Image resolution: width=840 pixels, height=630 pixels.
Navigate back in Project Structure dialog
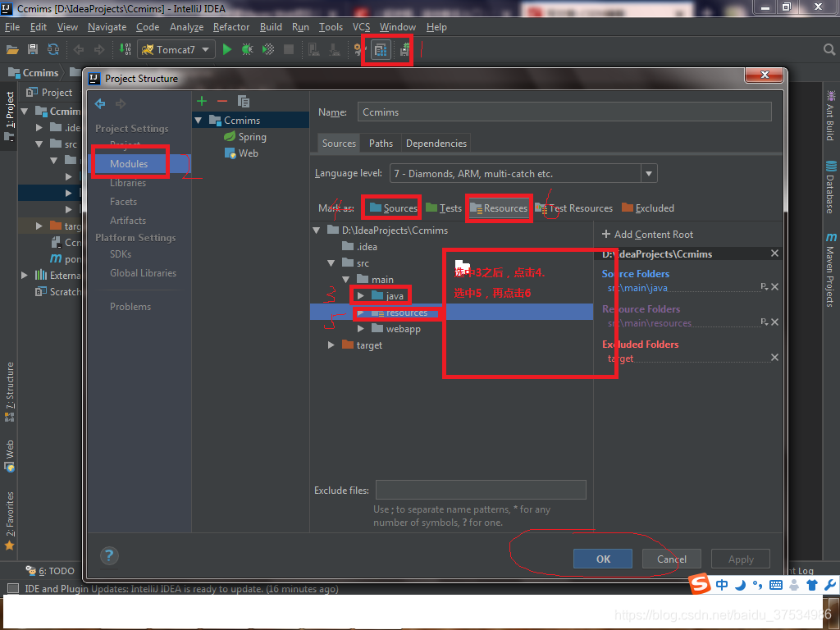pos(100,103)
